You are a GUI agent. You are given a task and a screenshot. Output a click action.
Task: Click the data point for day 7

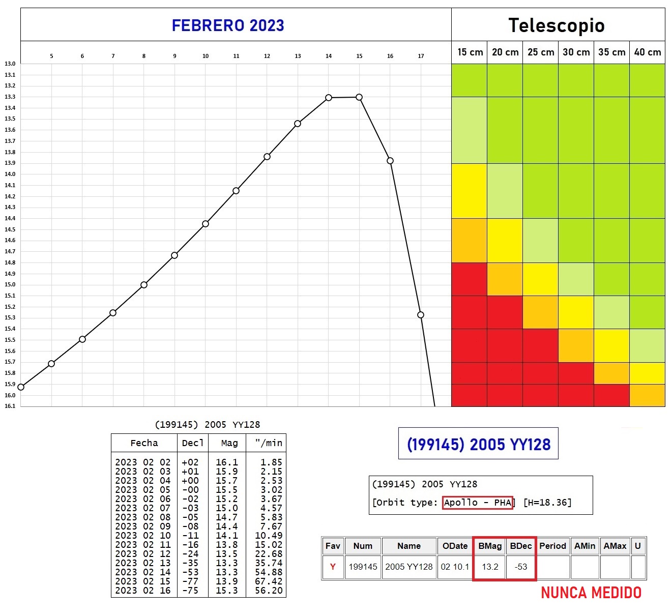[113, 313]
